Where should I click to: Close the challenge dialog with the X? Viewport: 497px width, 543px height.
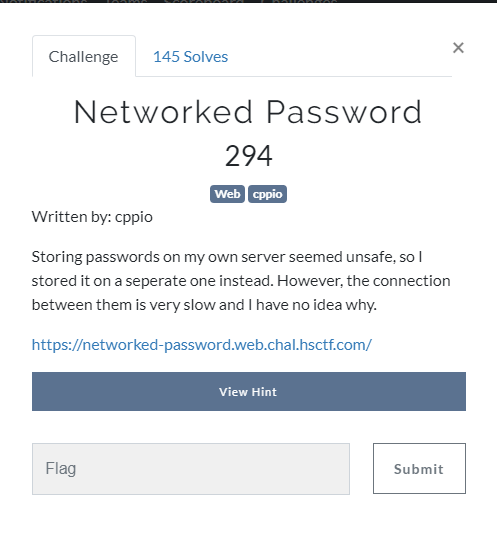(x=458, y=47)
